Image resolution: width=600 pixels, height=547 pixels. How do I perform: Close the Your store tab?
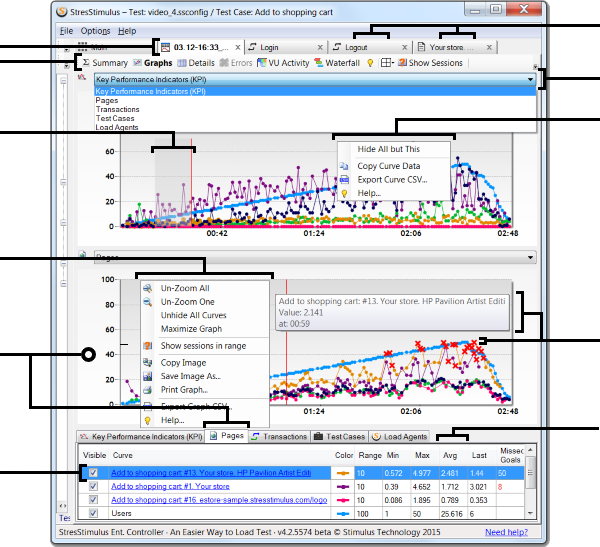click(x=489, y=47)
